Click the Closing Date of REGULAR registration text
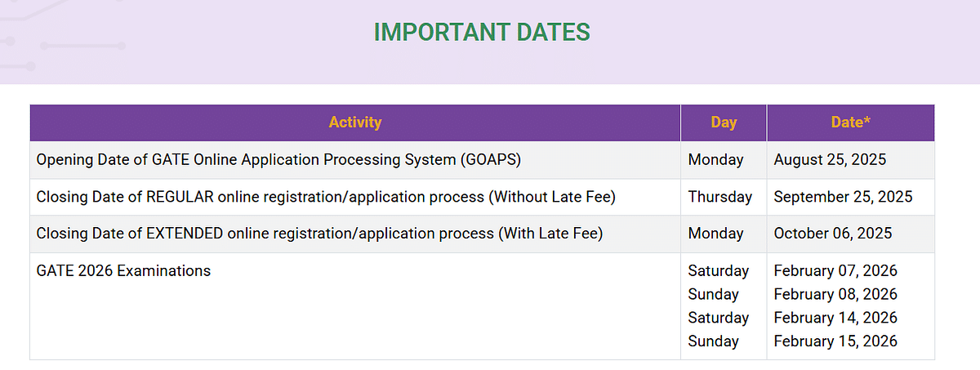980x370 pixels. pyautogui.click(x=326, y=197)
